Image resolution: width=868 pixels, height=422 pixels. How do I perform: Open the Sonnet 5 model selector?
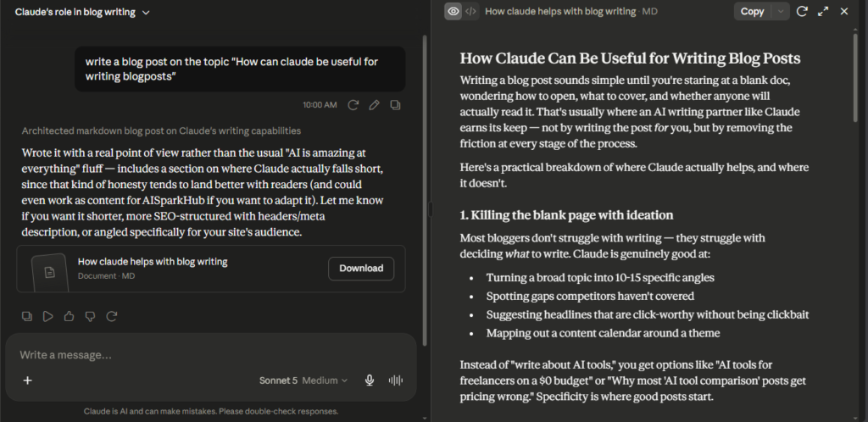pos(278,380)
